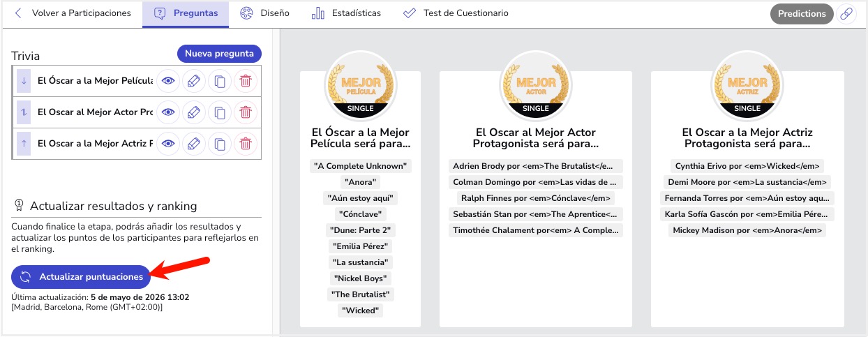Duplicate the Mejor Película question

[x=220, y=81]
